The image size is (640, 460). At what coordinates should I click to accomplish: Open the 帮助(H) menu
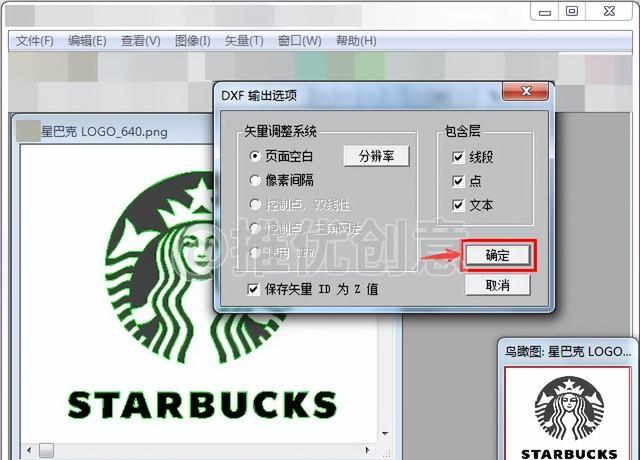tap(356, 41)
